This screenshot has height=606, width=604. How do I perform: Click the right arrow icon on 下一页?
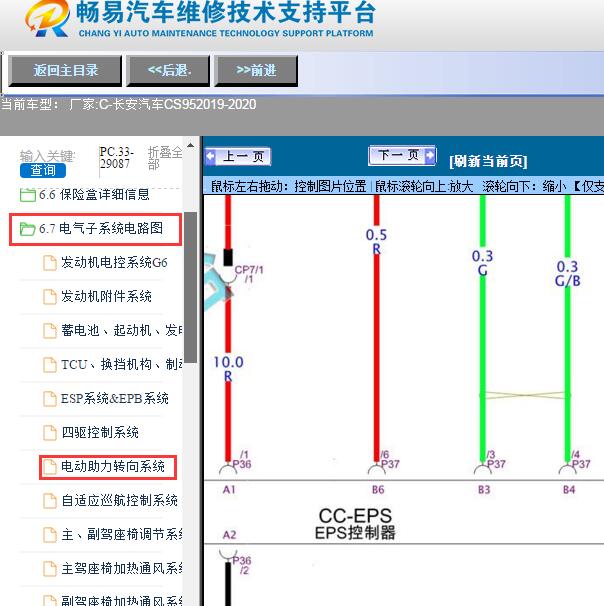pos(430,155)
